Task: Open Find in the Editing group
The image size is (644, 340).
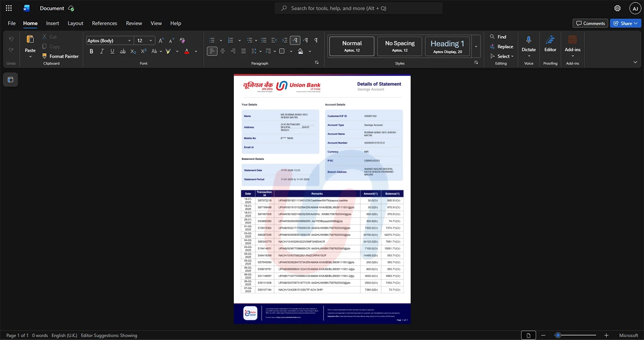Action: coord(498,37)
